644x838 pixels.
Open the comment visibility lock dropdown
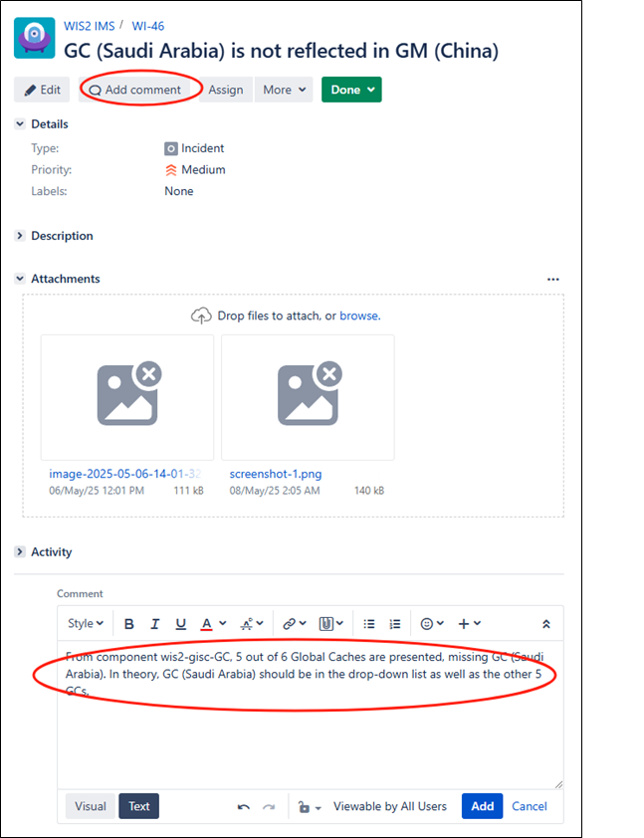311,806
